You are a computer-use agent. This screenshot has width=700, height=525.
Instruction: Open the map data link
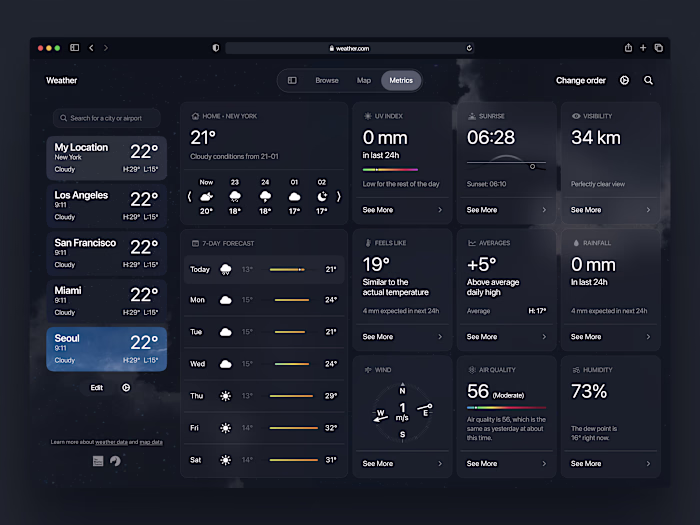(x=151, y=442)
